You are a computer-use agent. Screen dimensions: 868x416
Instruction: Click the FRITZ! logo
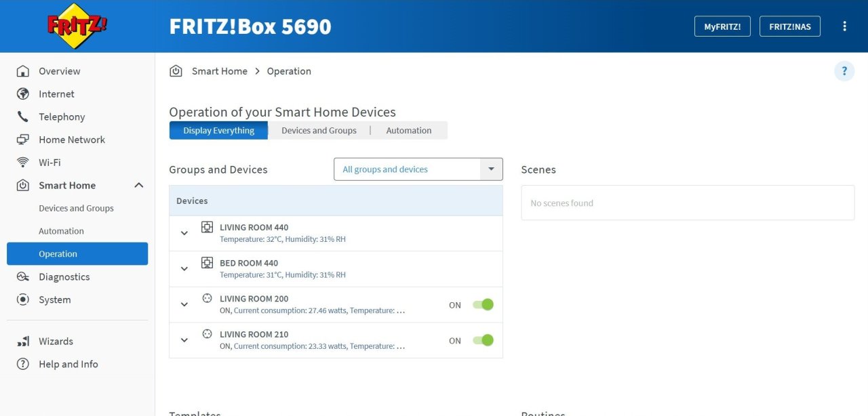click(77, 26)
